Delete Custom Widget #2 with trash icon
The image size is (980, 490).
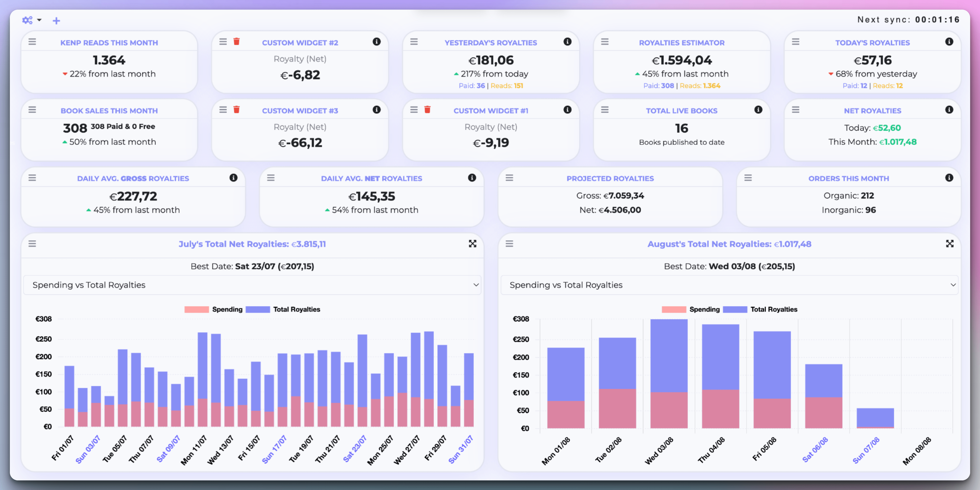236,42
